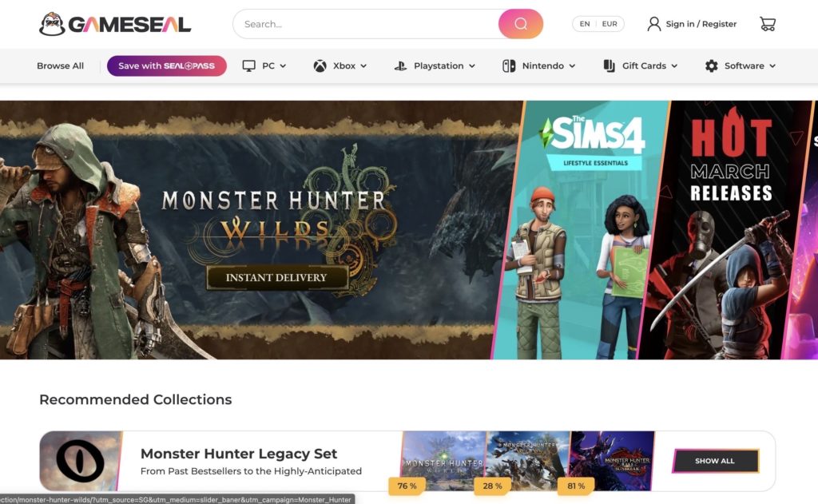This screenshot has width=818, height=504.
Task: Focus the Search input field
Action: tap(366, 24)
